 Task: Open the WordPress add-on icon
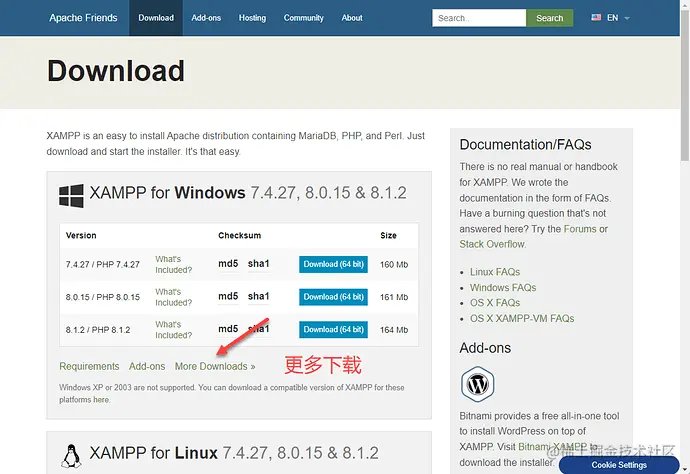click(478, 384)
